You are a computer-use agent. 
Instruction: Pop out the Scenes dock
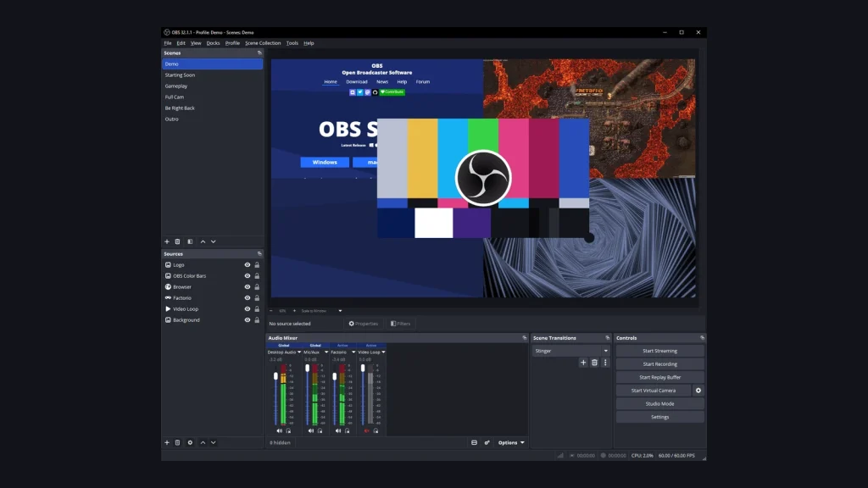259,53
